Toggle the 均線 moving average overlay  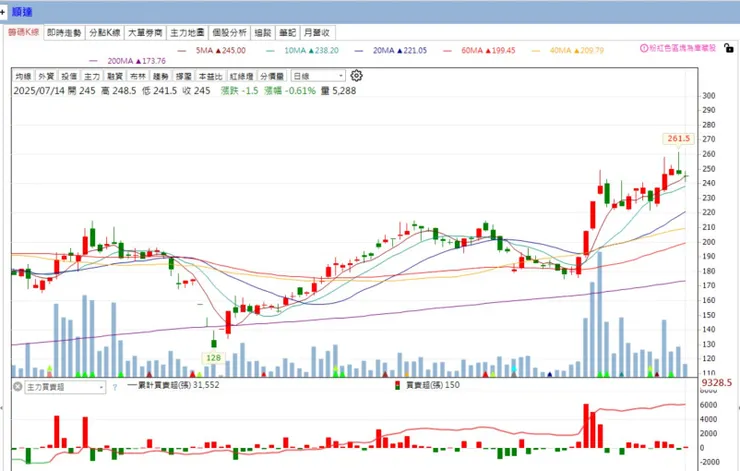(x=23, y=76)
